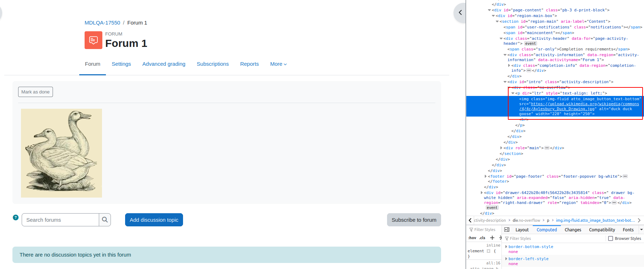This screenshot has height=269, width=644.
Task: Expand the right-hand drawer div node
Action: [x=482, y=193]
